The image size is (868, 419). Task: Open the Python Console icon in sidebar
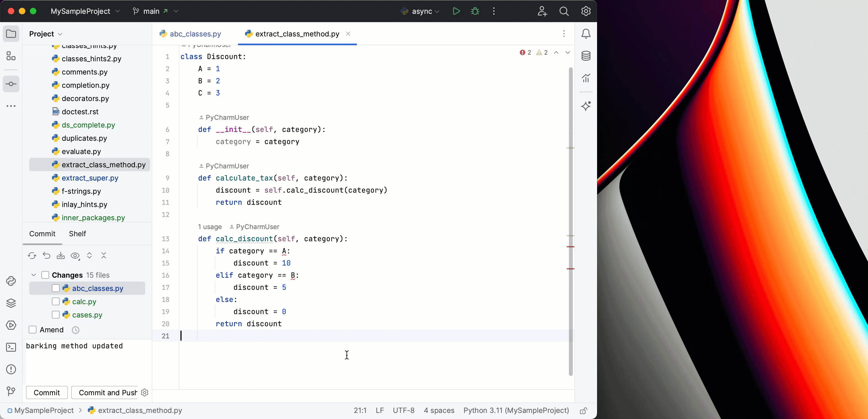[x=11, y=281]
